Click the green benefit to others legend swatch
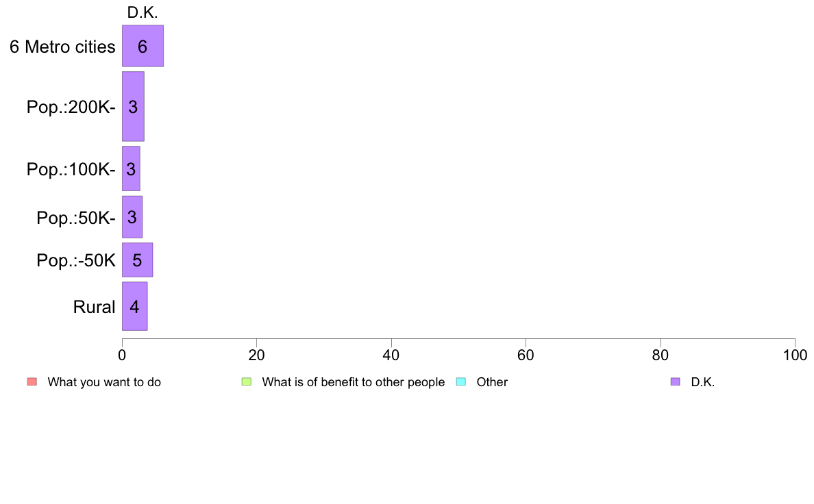814x504 pixels. [x=247, y=382]
